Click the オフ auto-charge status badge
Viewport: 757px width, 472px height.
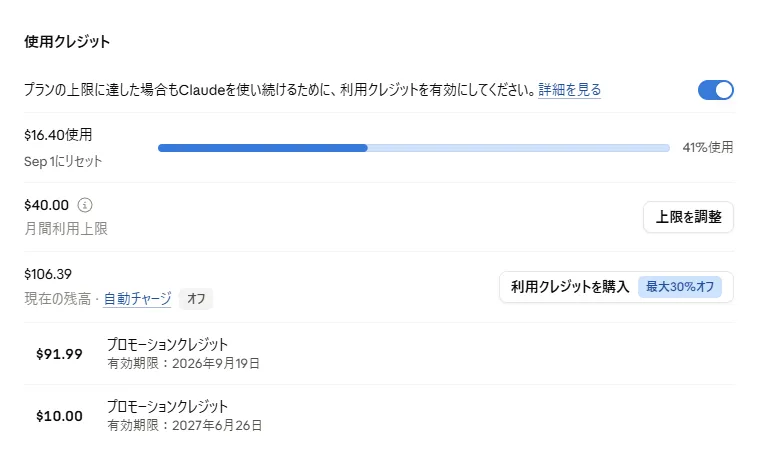pos(196,299)
